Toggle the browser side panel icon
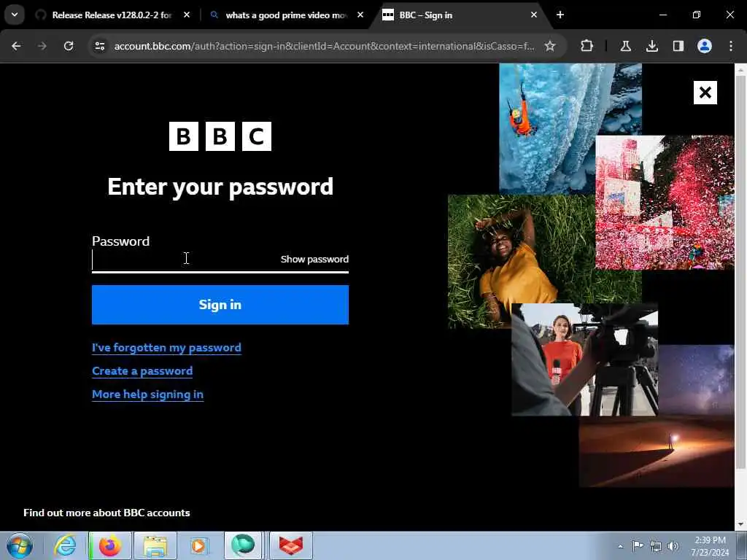 click(678, 46)
